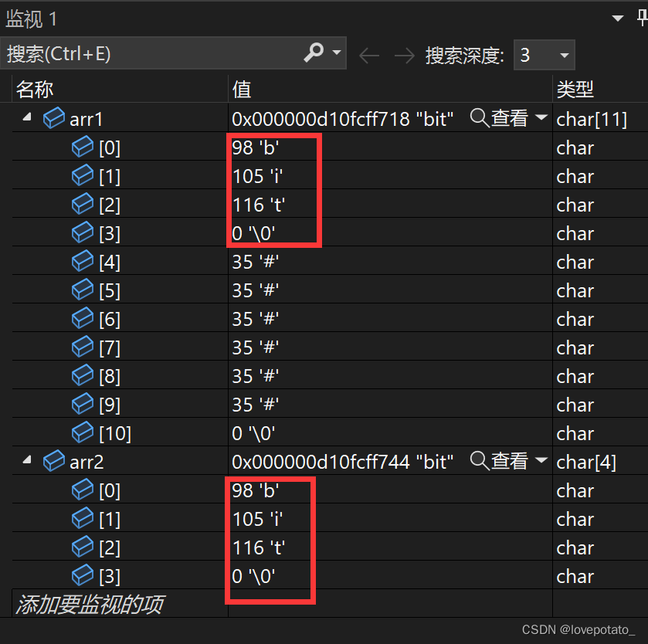
Task: Click cube icon of element [6]
Action: point(83,318)
